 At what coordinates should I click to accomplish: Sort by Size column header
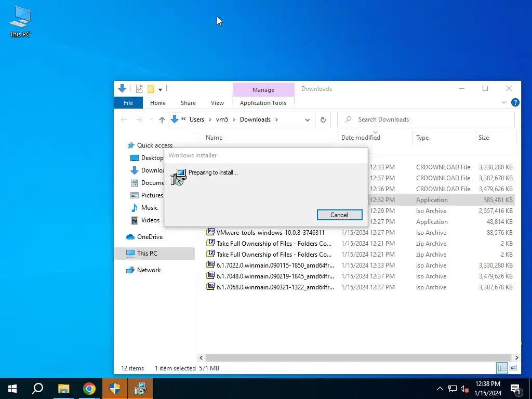pyautogui.click(x=484, y=137)
